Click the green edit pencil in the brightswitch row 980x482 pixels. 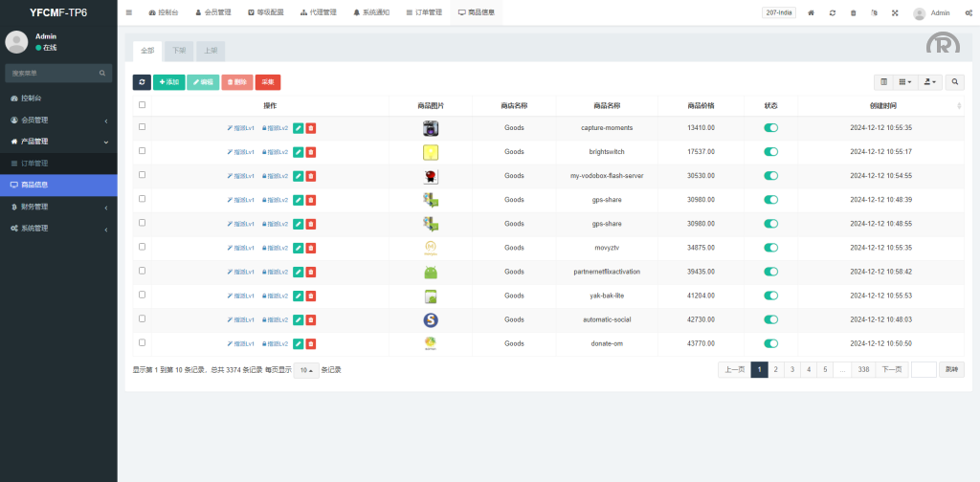pos(298,151)
